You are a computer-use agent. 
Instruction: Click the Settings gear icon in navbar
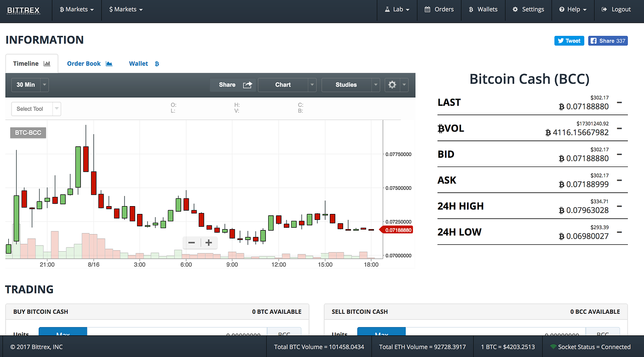coord(515,10)
